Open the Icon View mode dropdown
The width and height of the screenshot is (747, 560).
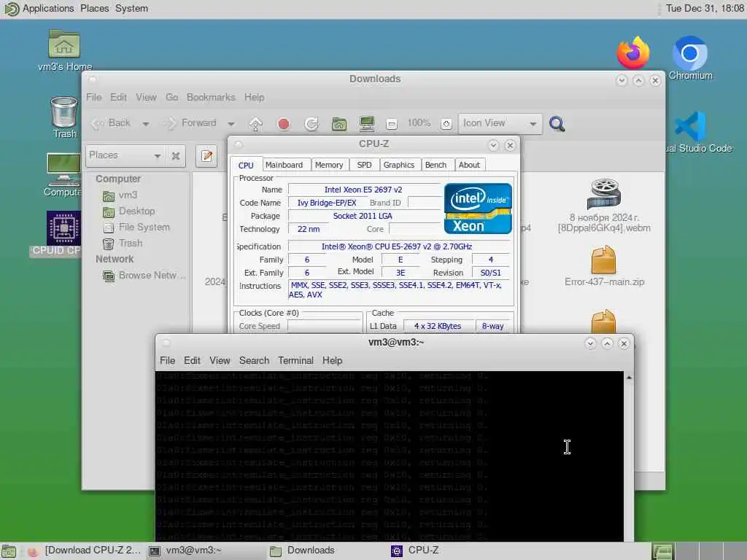(x=500, y=124)
